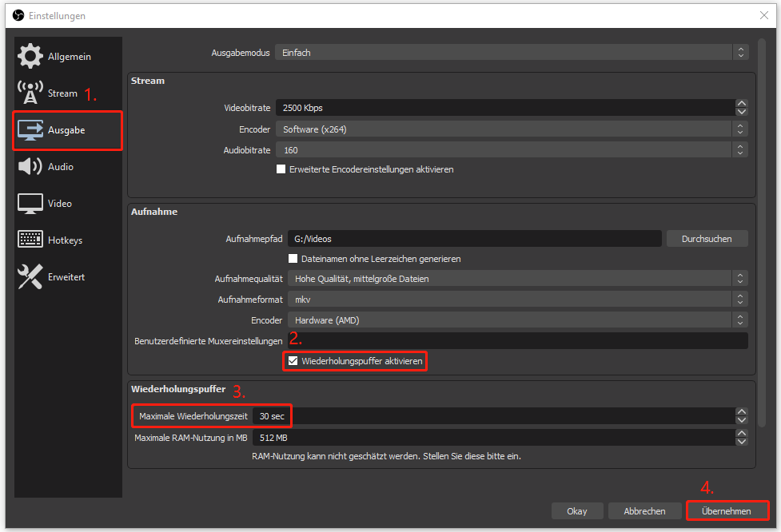Image resolution: width=781 pixels, height=532 pixels.
Task: Click the OBS logo in title bar
Action: pyautogui.click(x=18, y=15)
